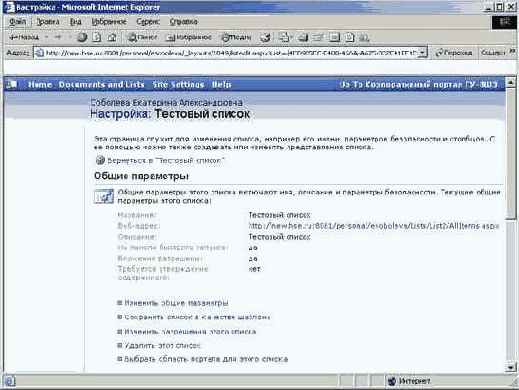Open the Файл menu
This screenshot has width=519, height=390.
pyautogui.click(x=17, y=22)
